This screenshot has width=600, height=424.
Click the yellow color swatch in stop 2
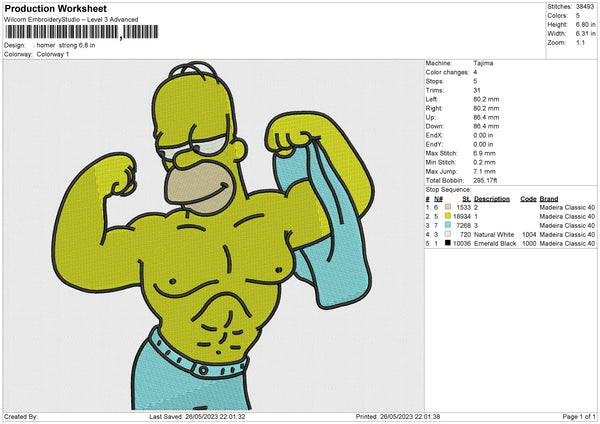point(448,216)
